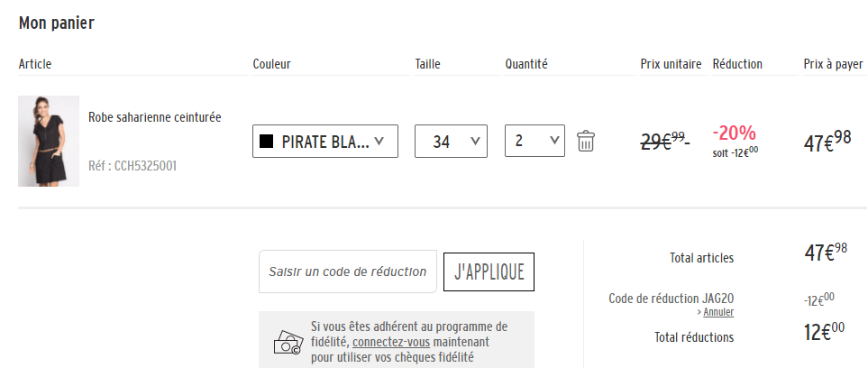Click the fidelity cheques money icon
This screenshot has width=868, height=368.
(288, 342)
